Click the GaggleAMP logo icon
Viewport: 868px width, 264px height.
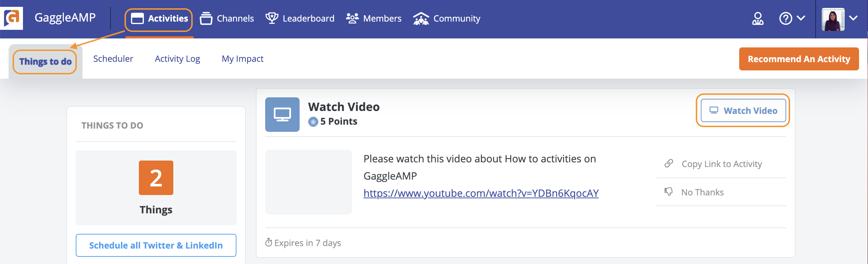pyautogui.click(x=12, y=18)
